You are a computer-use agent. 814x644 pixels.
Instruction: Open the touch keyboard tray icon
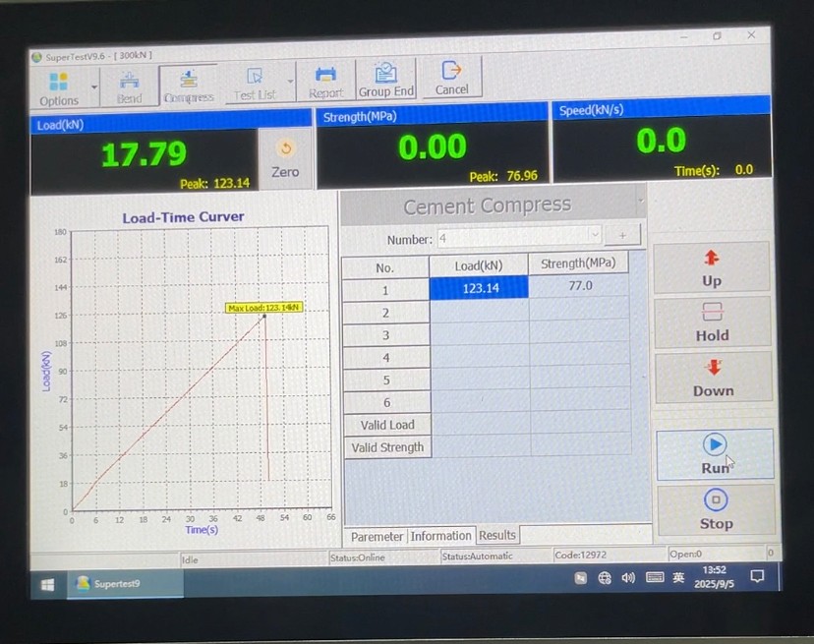coord(654,577)
